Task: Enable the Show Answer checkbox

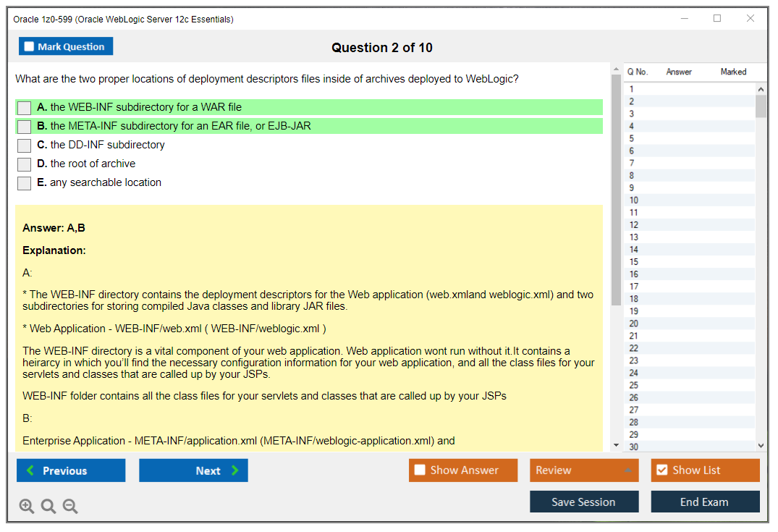Action: (x=419, y=470)
